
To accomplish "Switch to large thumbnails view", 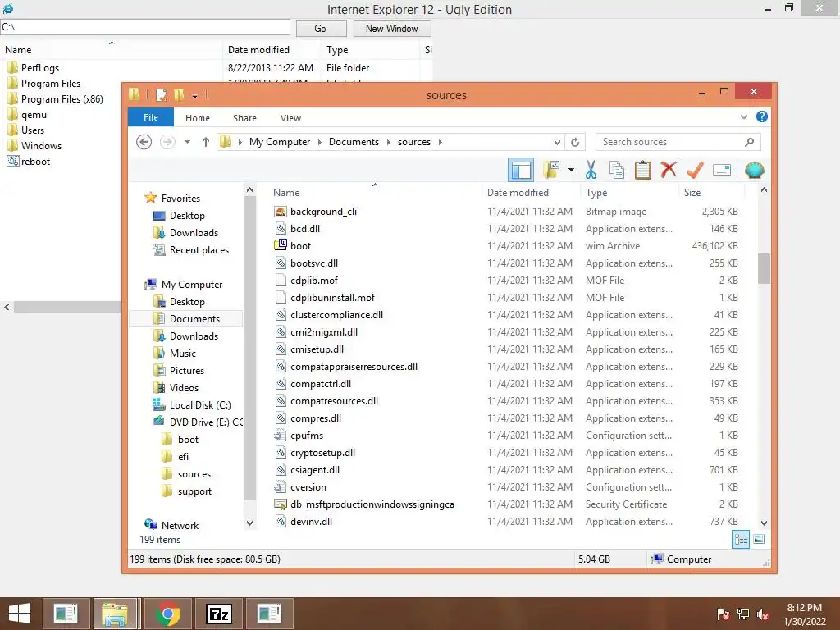I will [x=759, y=540].
